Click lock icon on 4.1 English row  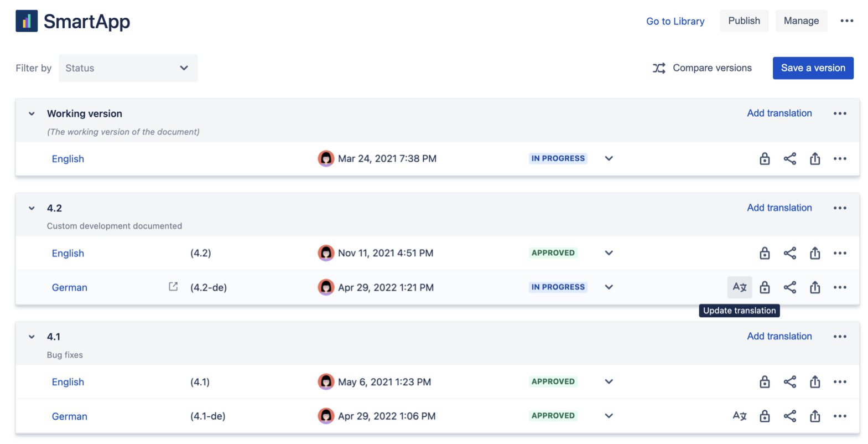[764, 382]
